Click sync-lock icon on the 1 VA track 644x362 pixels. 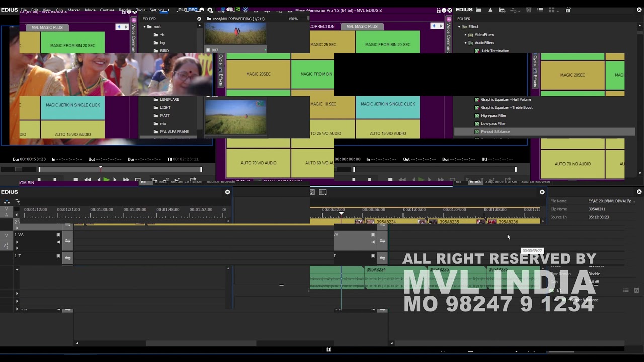(x=68, y=241)
